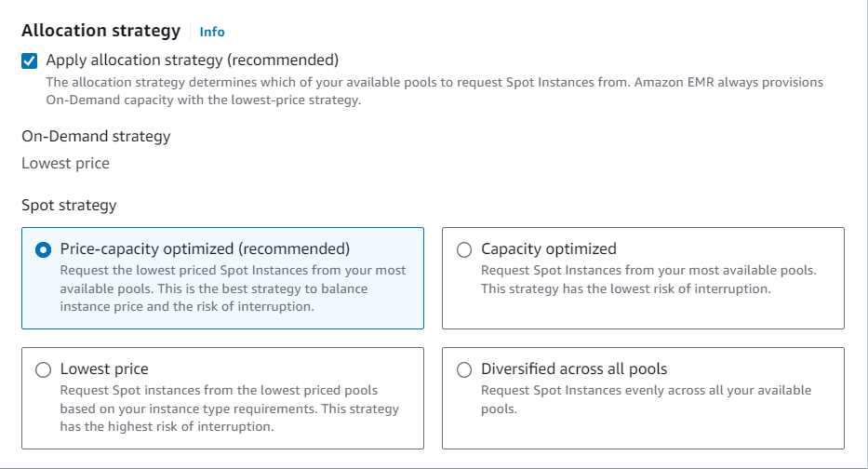Viewport: 868px width, 469px height.
Task: Choose the Capacity optimized radio button
Action: [x=463, y=249]
